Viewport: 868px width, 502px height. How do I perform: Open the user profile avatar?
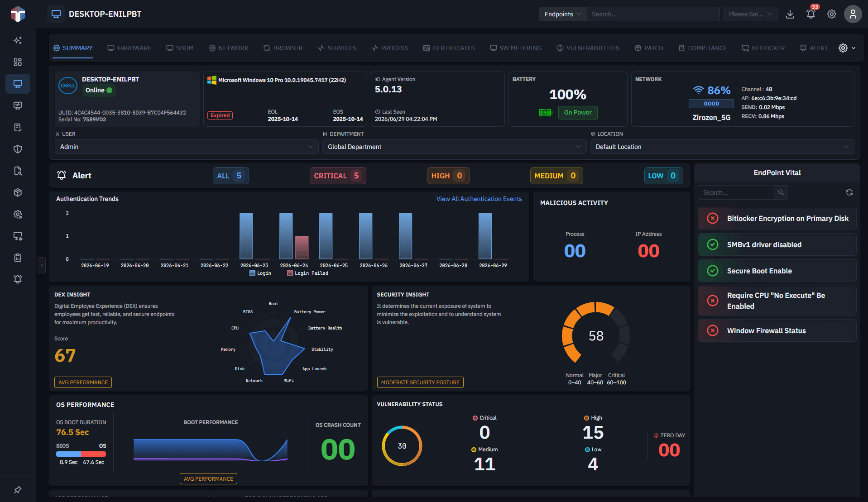[x=853, y=14]
